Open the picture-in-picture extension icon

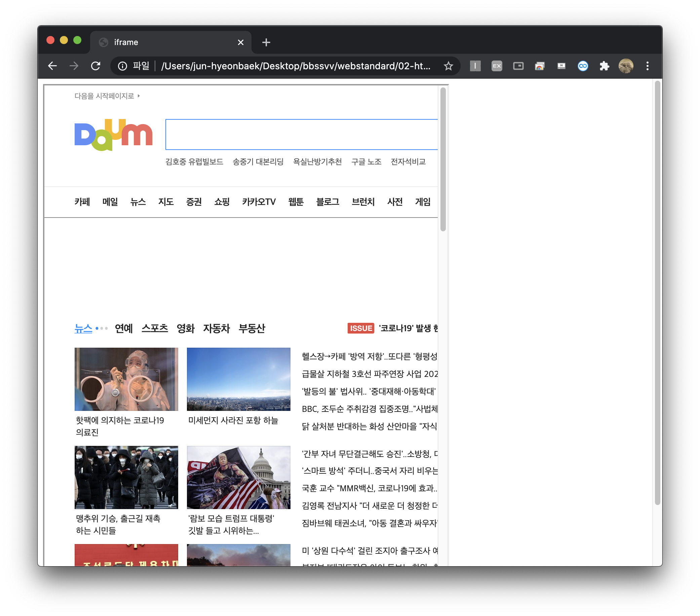(518, 66)
